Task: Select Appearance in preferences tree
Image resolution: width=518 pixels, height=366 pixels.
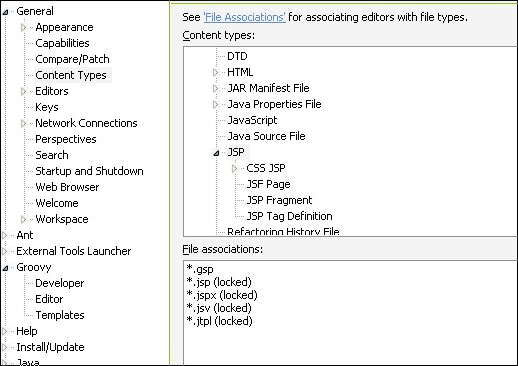Action: [x=64, y=27]
